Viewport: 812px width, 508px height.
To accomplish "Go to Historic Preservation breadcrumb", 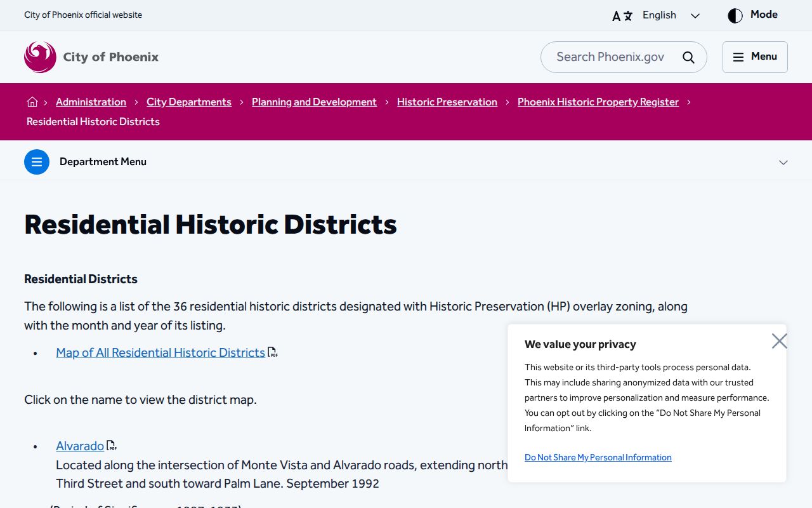I will pos(447,102).
